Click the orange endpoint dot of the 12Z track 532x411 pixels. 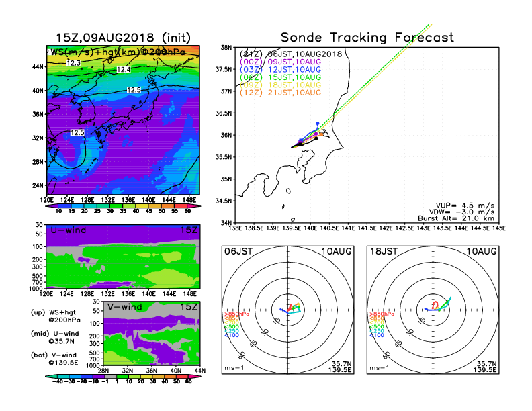[x=322, y=134]
